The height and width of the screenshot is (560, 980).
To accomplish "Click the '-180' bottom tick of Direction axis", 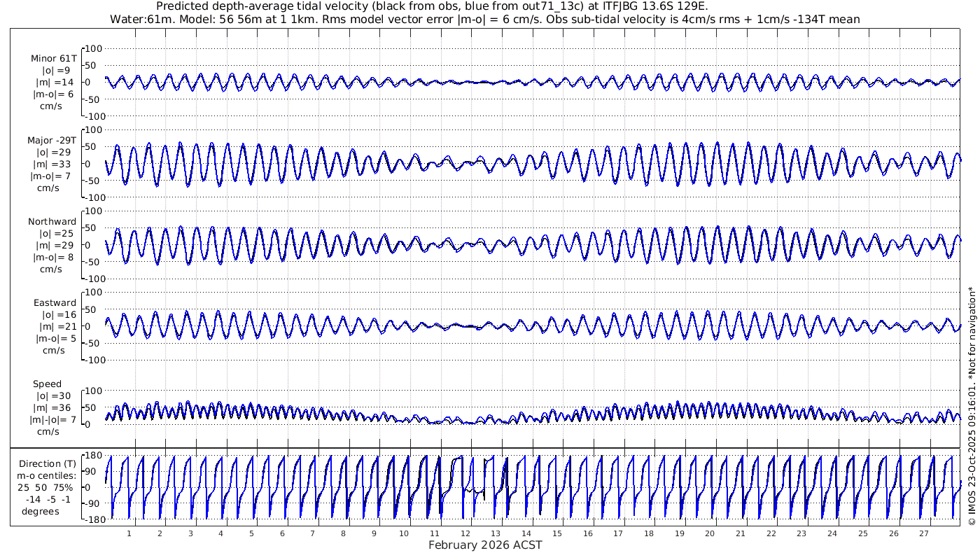I will point(92,519).
